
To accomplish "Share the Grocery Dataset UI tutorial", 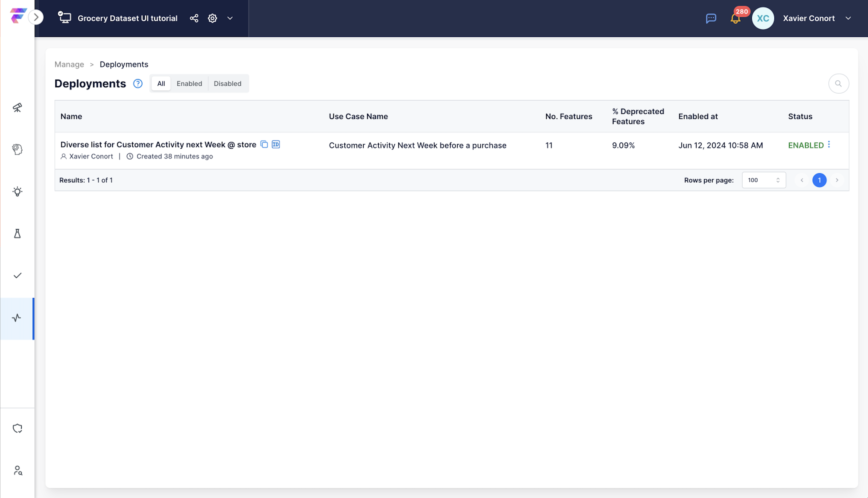I will point(194,18).
